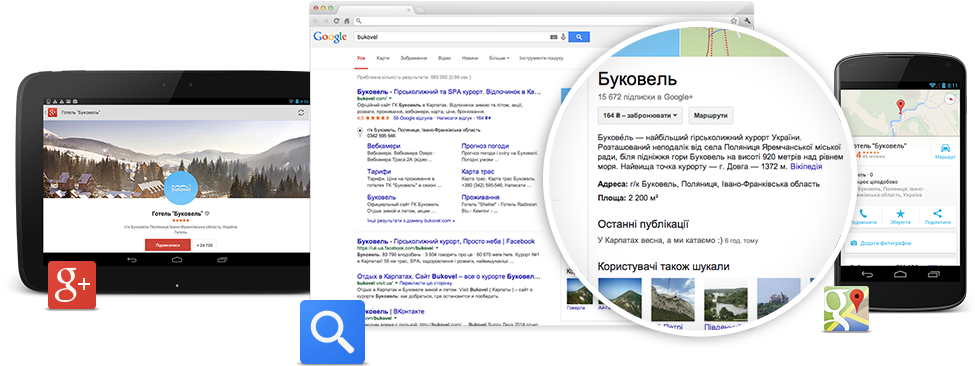This screenshot has width=975, height=366.
Task: Tap the phone's recent apps button
Action: (x=933, y=274)
